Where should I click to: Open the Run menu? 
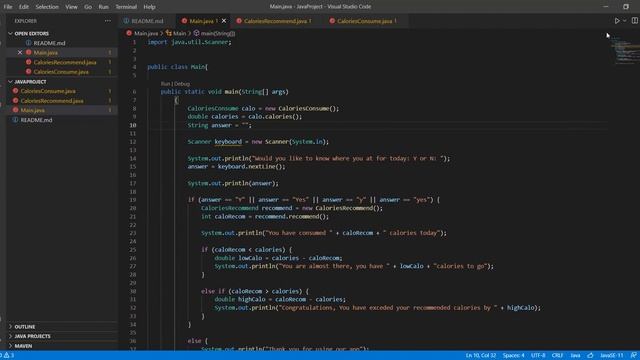click(x=104, y=7)
